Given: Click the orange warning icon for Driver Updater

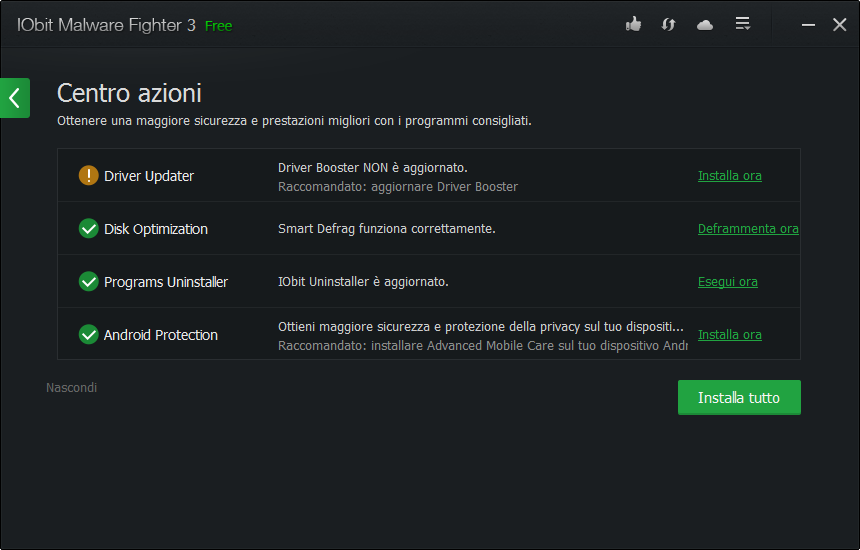Looking at the screenshot, I should 89,176.
